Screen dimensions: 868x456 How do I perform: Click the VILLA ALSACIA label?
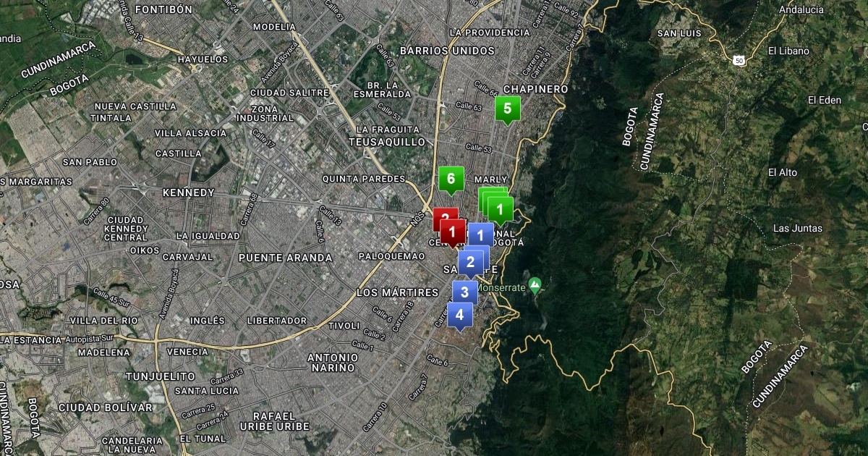(190, 133)
